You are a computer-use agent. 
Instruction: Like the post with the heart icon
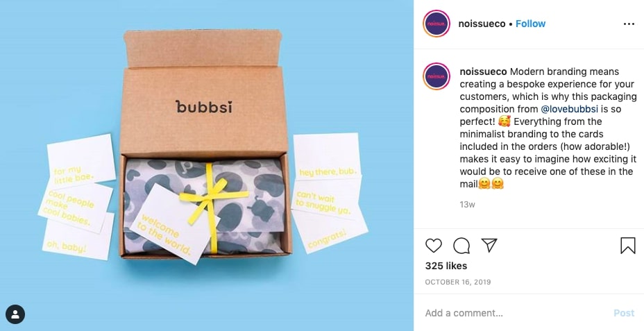click(x=433, y=246)
